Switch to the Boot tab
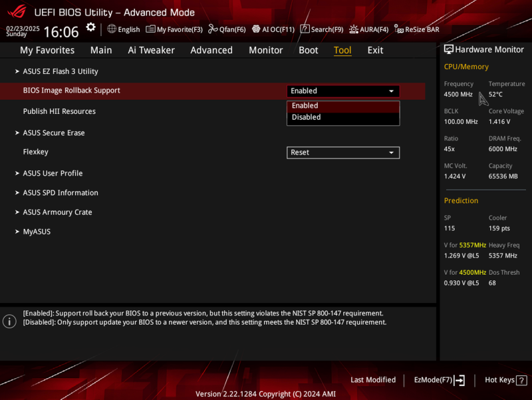The width and height of the screenshot is (532, 400). tap(309, 51)
